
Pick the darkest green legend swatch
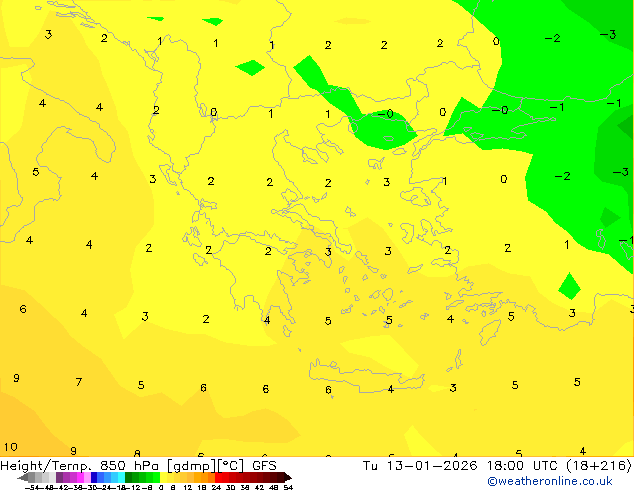point(129,477)
